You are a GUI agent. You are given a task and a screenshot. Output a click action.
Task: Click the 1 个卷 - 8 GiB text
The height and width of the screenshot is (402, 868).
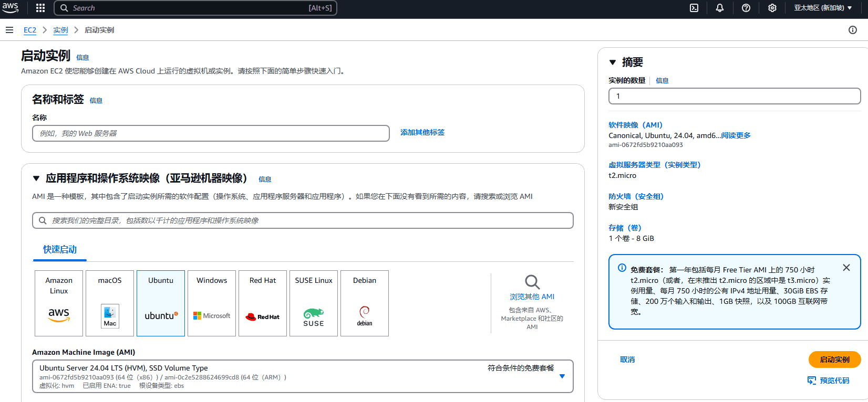point(631,238)
